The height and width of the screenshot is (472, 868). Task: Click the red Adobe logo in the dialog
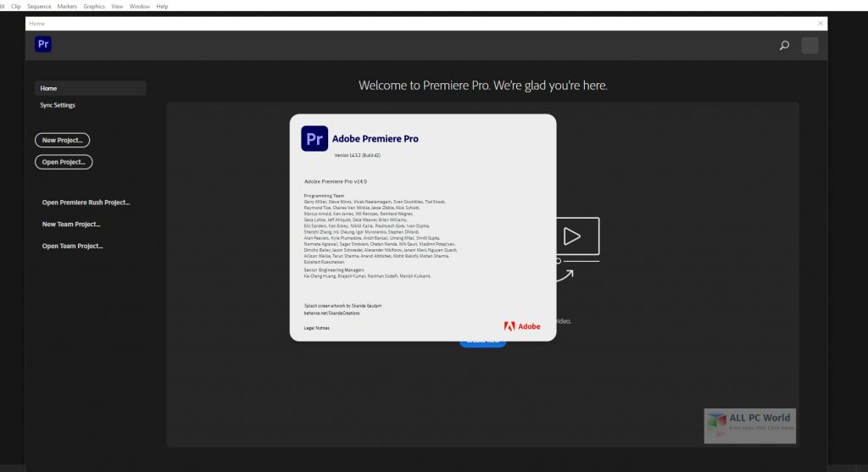[521, 326]
